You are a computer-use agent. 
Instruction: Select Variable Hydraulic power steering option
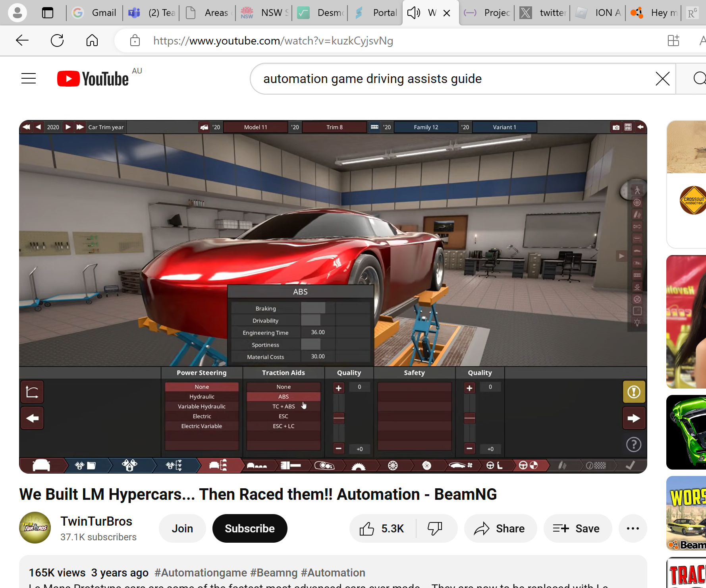pos(202,406)
